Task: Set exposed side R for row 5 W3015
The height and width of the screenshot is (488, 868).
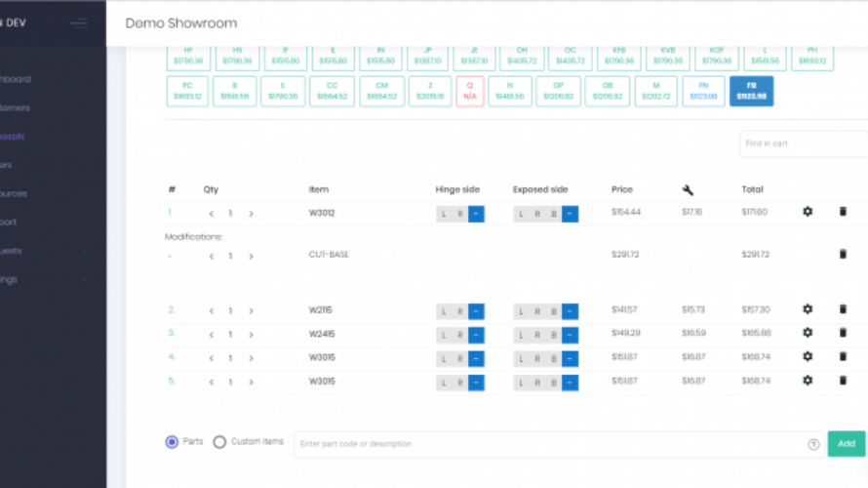Action: point(537,383)
